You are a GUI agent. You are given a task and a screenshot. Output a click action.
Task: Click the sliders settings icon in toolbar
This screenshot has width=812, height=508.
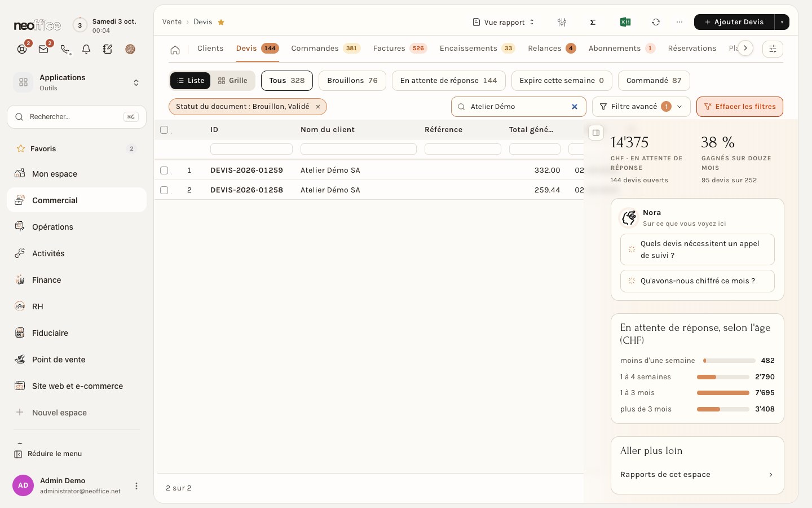(562, 22)
